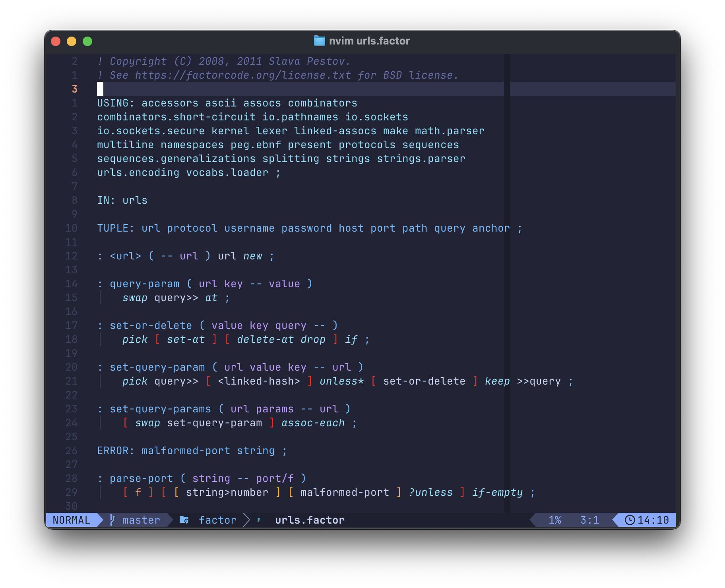Click the clock icon in the statusline
This screenshot has width=725, height=588.
pyautogui.click(x=630, y=520)
